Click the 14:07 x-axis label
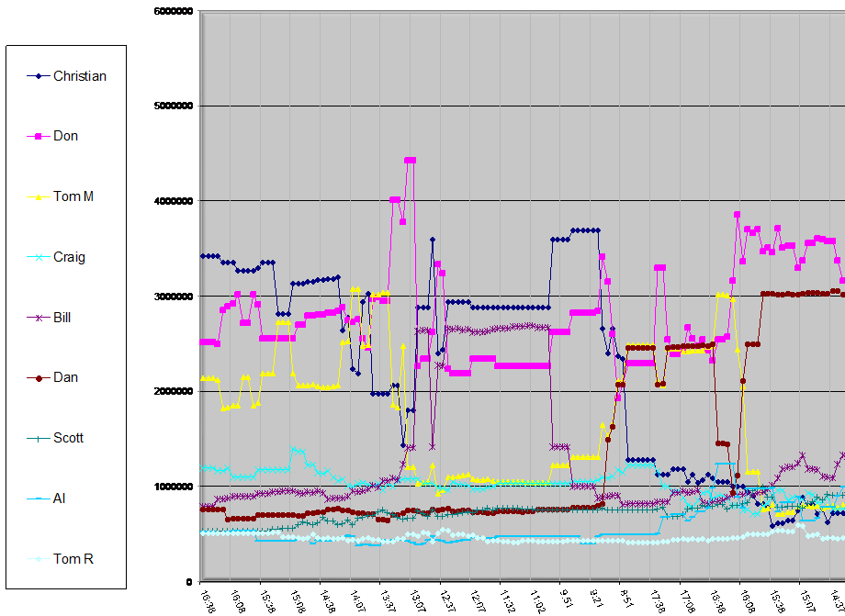The width and height of the screenshot is (845, 616). coord(358,601)
